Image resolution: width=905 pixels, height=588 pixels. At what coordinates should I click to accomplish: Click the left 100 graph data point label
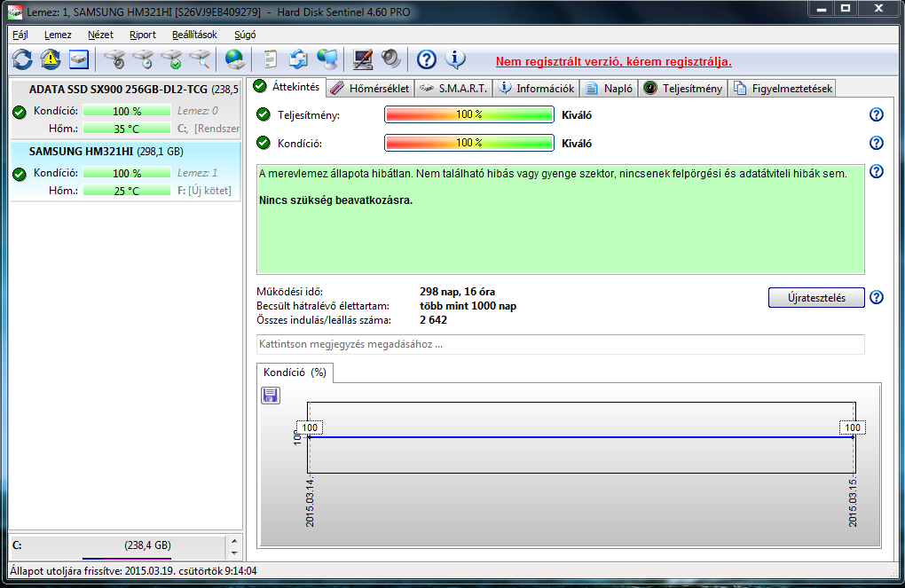pyautogui.click(x=310, y=427)
